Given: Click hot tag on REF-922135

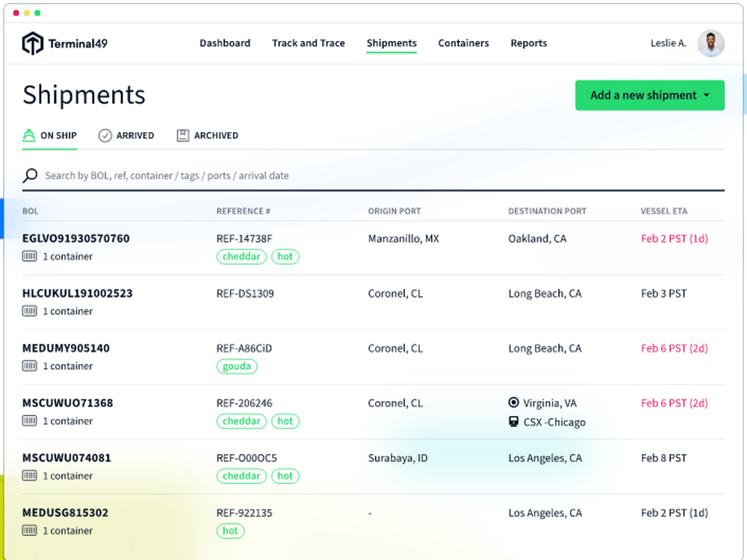Looking at the screenshot, I should [x=231, y=530].
